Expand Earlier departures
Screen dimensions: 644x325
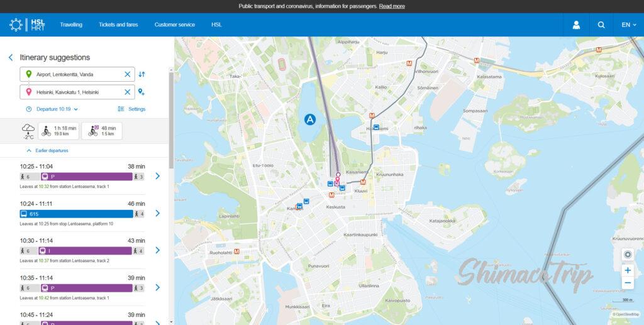click(x=48, y=151)
